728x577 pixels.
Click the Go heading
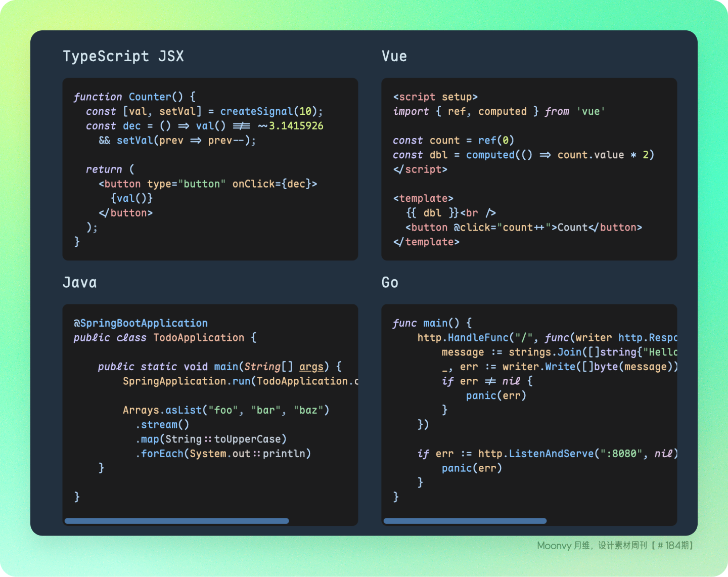390,282
